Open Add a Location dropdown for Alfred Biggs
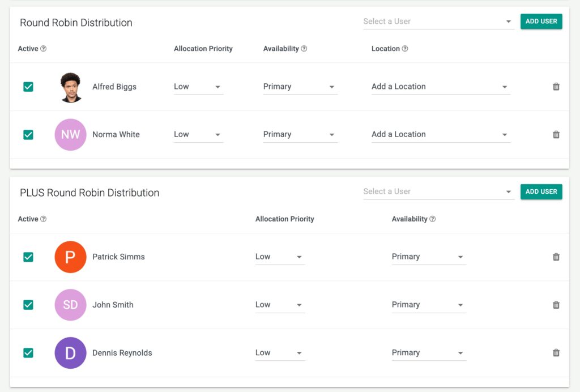580x392 pixels. 440,87
